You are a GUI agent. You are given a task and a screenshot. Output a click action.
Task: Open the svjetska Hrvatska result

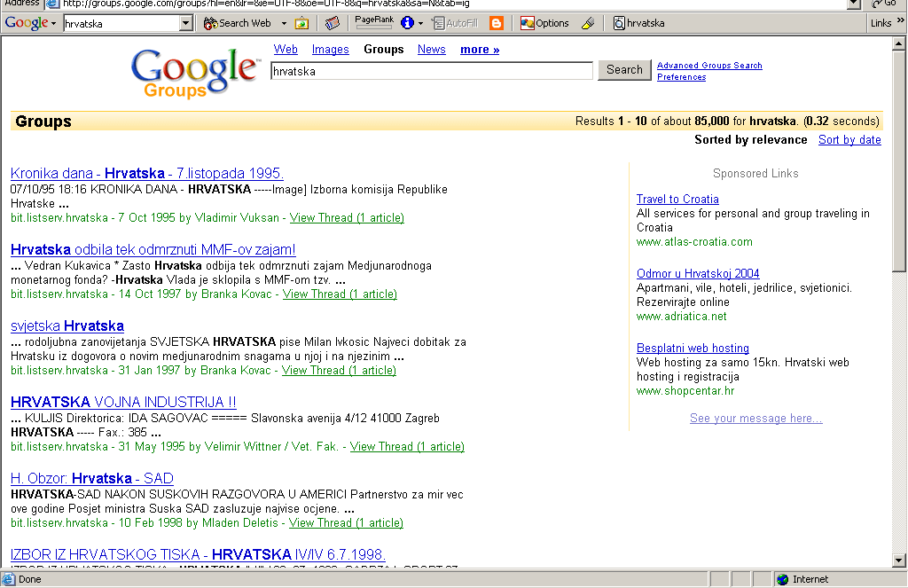67,326
